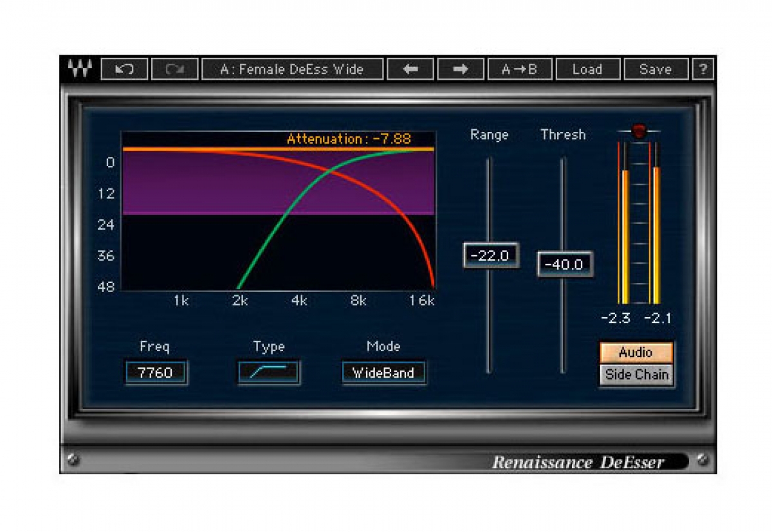Open the Female DeEss Wide preset menu
The width and height of the screenshot is (772, 532).
click(x=292, y=69)
